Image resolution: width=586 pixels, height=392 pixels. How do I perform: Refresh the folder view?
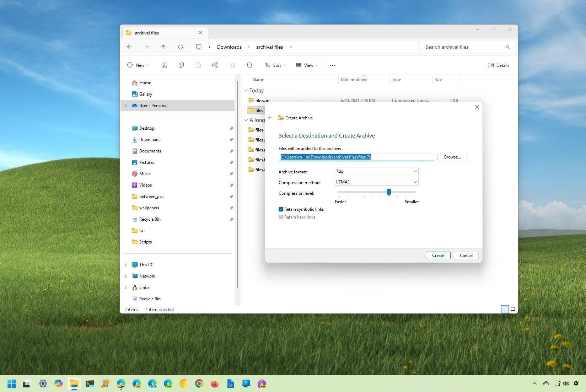[x=181, y=47]
